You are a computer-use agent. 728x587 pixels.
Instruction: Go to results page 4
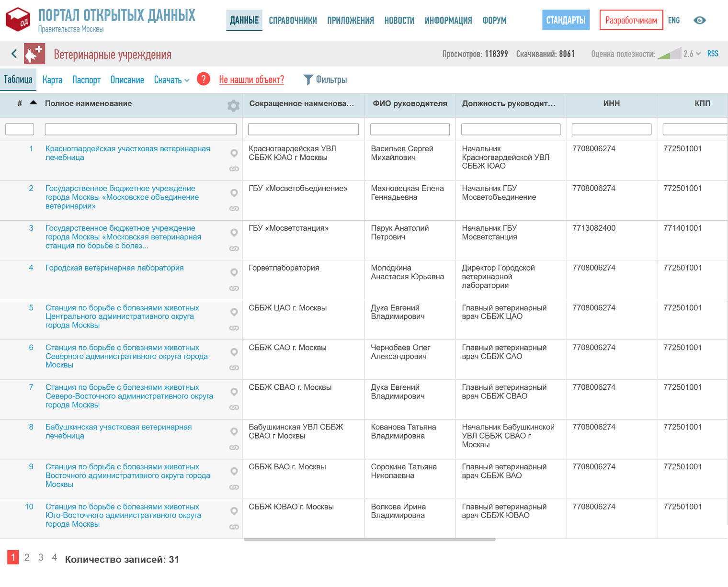coord(55,557)
